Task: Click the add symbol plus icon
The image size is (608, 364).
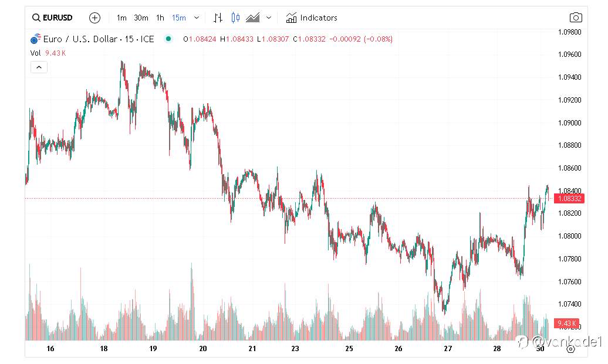Action: click(94, 18)
